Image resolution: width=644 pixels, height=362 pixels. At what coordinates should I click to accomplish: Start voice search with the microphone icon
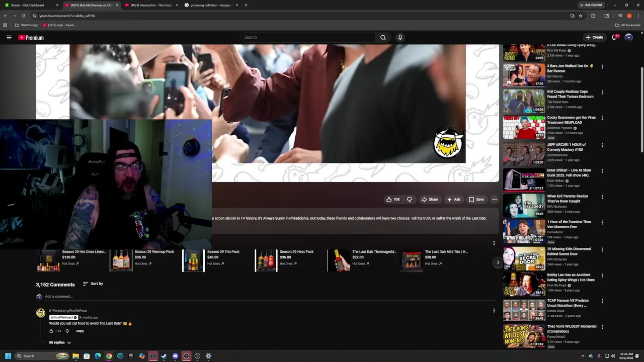point(400,37)
